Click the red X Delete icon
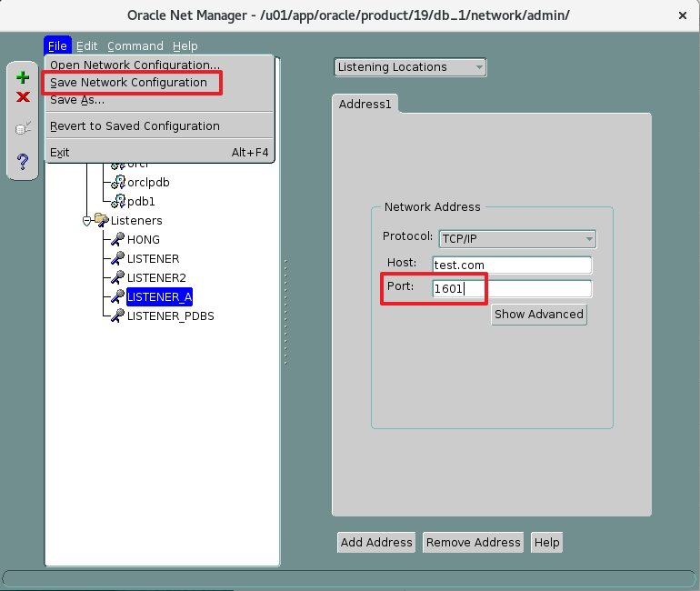The image size is (700, 591). click(23, 97)
